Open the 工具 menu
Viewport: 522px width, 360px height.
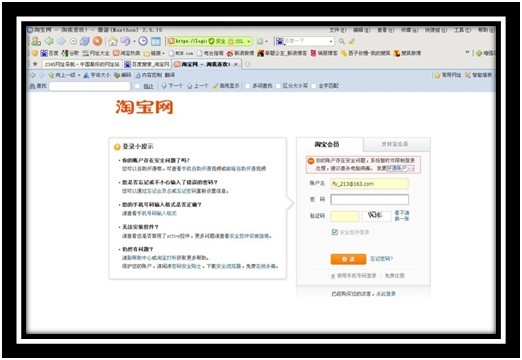[x=462, y=30]
